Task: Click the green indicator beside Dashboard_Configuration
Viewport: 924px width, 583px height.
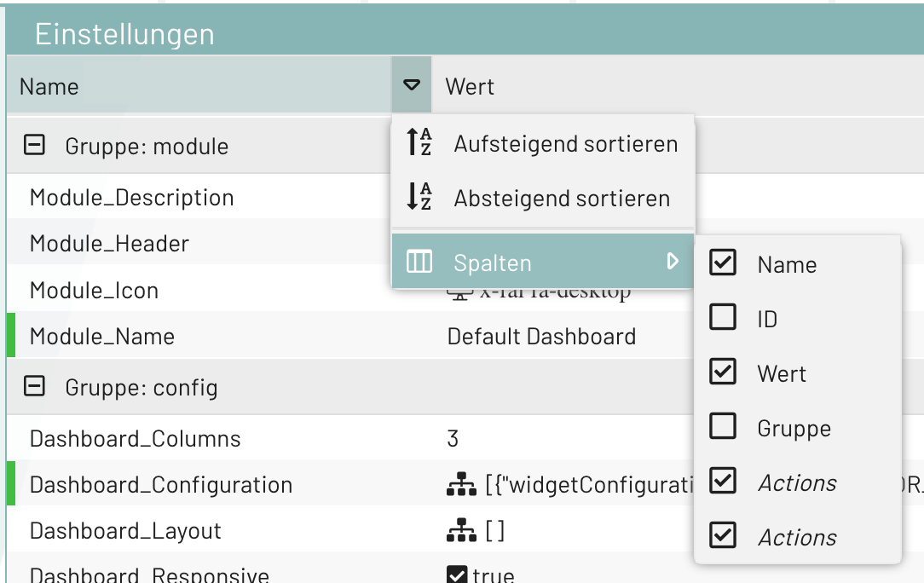Action: 4,483
